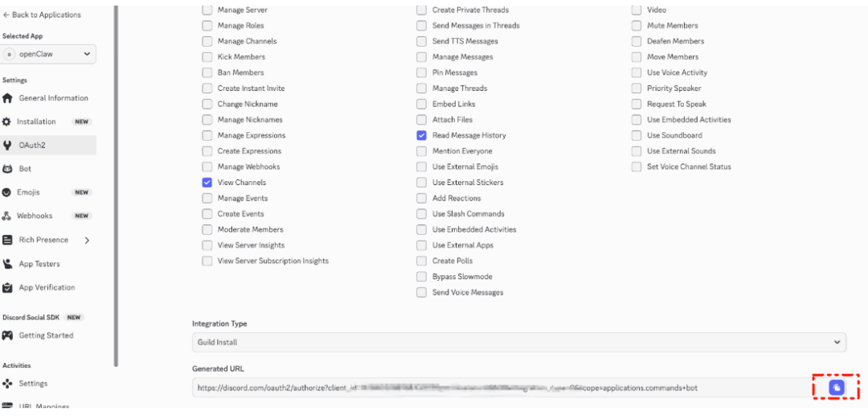Open the Integration Type Guild Install dropdown
868x416 pixels.
519,342
